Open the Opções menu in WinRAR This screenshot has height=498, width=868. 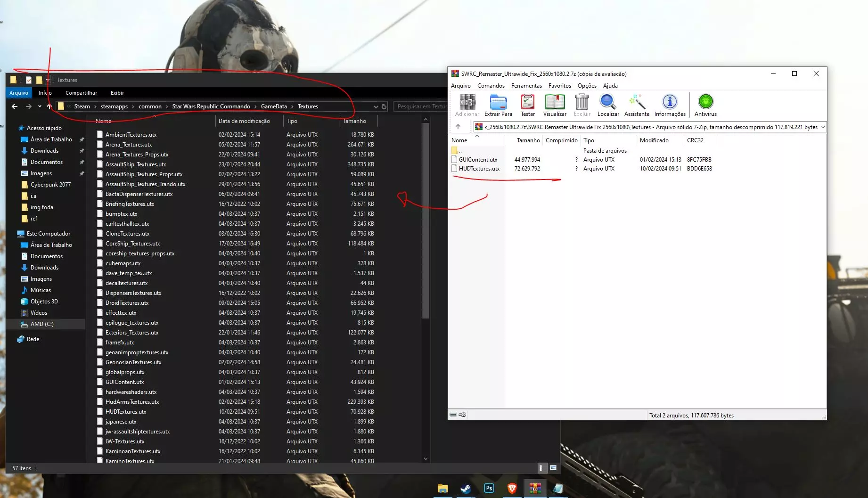pos(587,85)
